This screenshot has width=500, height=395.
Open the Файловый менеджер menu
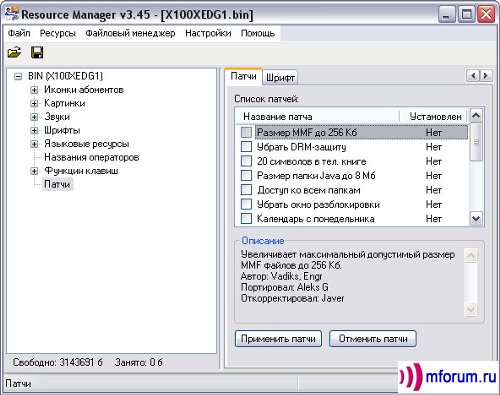tap(130, 33)
